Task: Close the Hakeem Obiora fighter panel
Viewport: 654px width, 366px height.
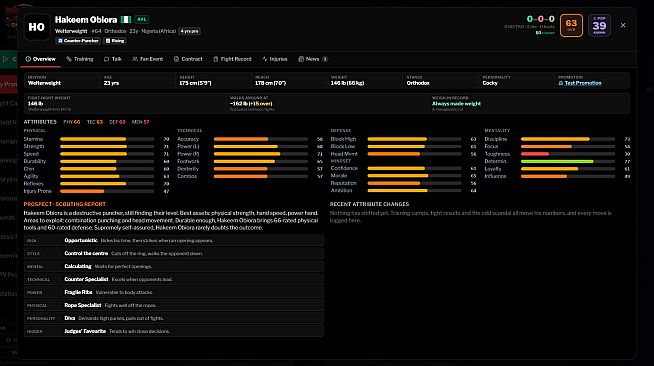Action: (623, 25)
